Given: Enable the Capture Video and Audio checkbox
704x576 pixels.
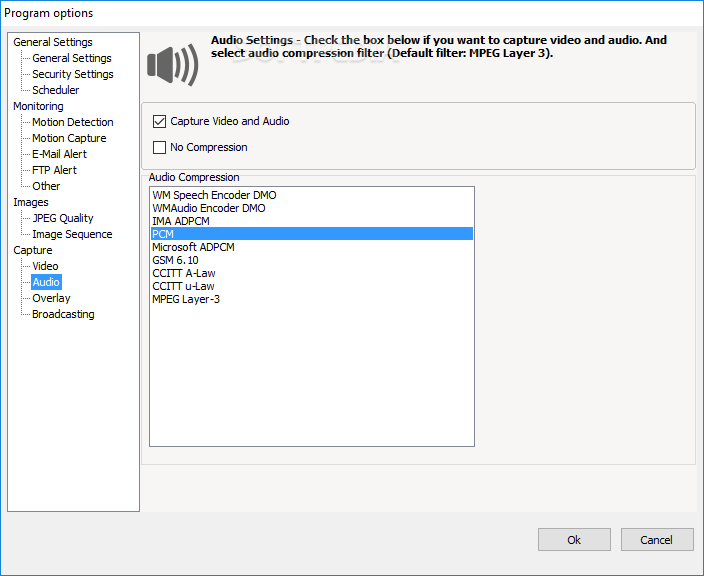Looking at the screenshot, I should tap(159, 121).
